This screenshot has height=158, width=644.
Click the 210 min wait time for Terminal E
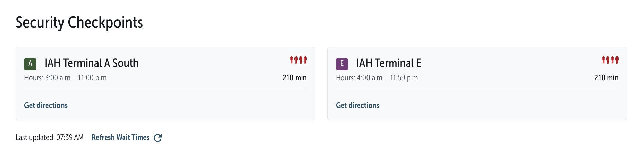(606, 78)
